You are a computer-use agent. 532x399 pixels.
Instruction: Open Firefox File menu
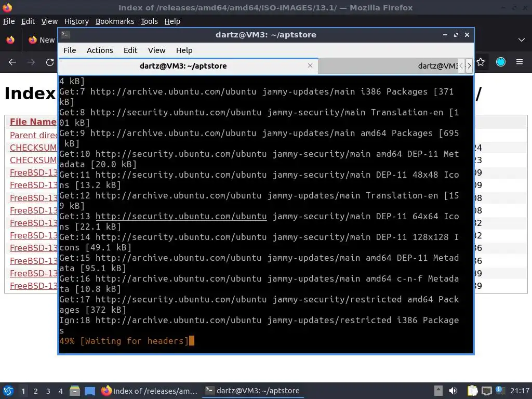point(9,21)
